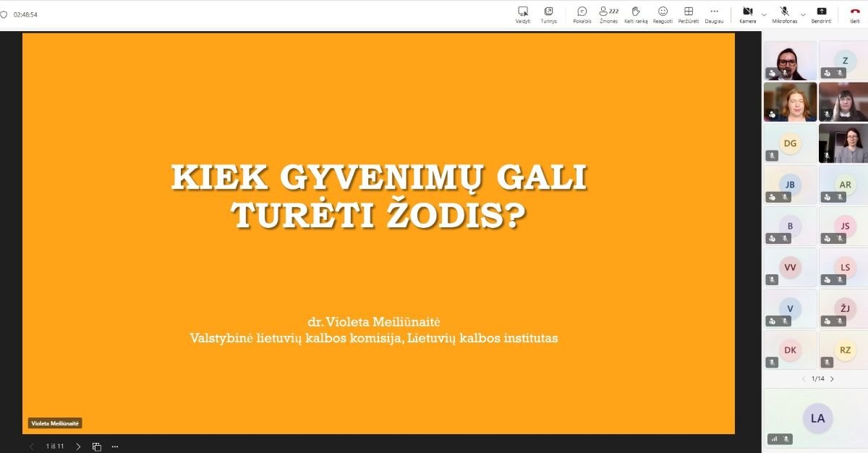
Task: Expand the Kamera options arrow
Action: pyautogui.click(x=764, y=14)
